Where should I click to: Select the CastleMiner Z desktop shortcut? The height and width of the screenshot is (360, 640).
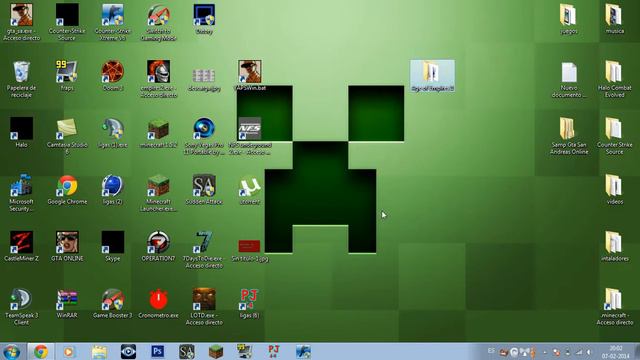pyautogui.click(x=22, y=247)
